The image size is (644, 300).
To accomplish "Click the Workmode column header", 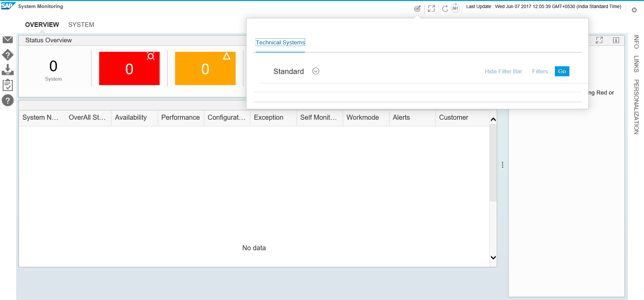I will point(366,117).
